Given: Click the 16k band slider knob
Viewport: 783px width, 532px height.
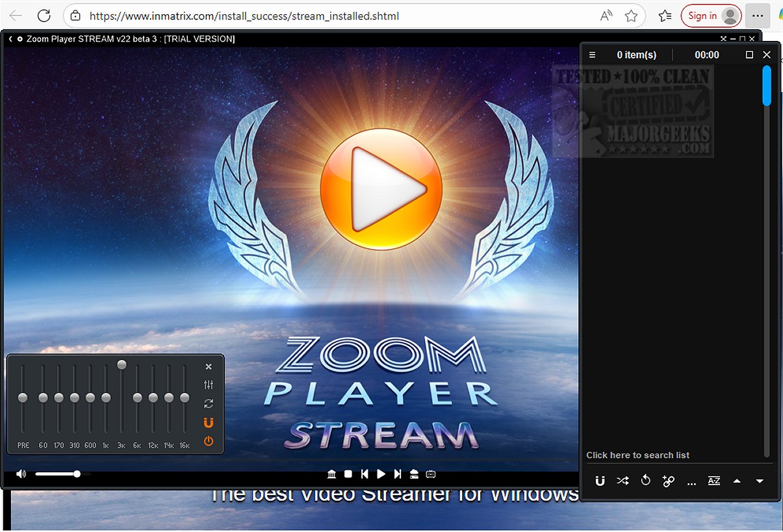Looking at the screenshot, I should (x=185, y=398).
